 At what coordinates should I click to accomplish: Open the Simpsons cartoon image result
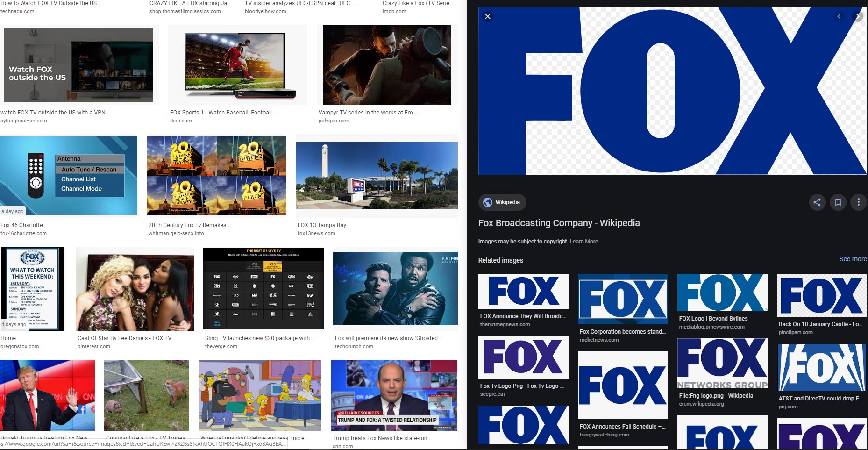click(x=260, y=395)
